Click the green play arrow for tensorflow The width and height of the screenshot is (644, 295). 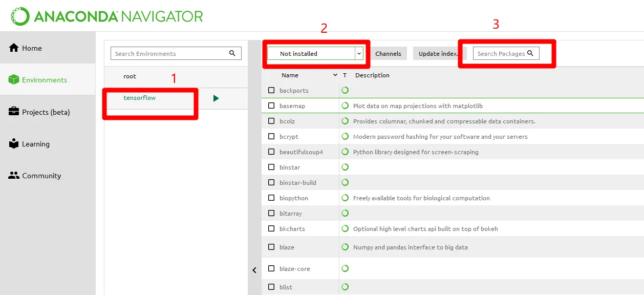coord(216,98)
